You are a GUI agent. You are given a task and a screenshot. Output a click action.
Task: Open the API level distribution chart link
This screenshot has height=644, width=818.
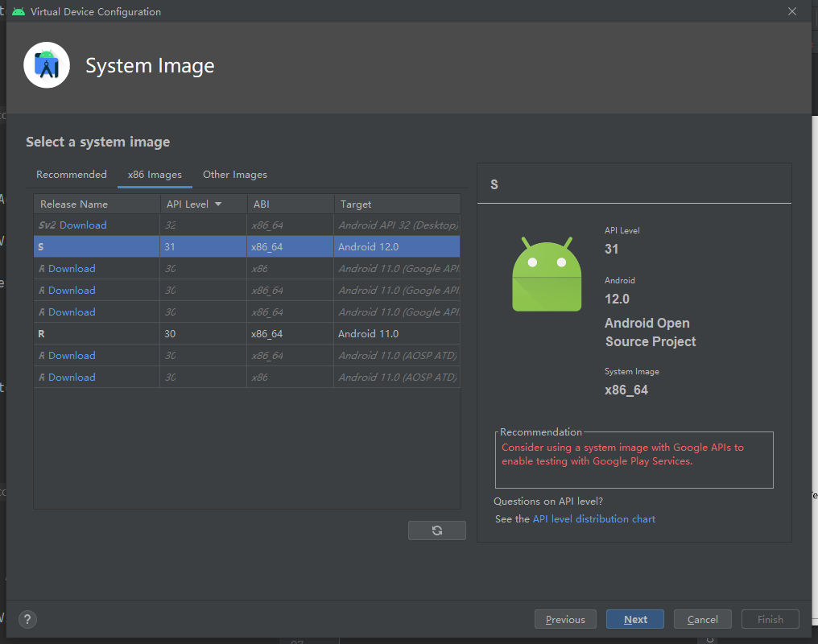click(x=594, y=519)
